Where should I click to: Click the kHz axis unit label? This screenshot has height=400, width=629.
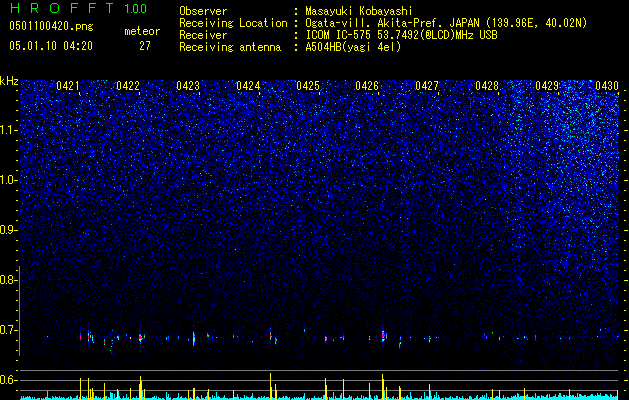point(9,81)
